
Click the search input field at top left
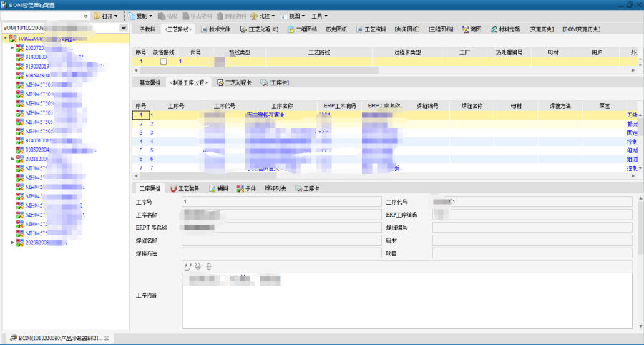coord(41,16)
